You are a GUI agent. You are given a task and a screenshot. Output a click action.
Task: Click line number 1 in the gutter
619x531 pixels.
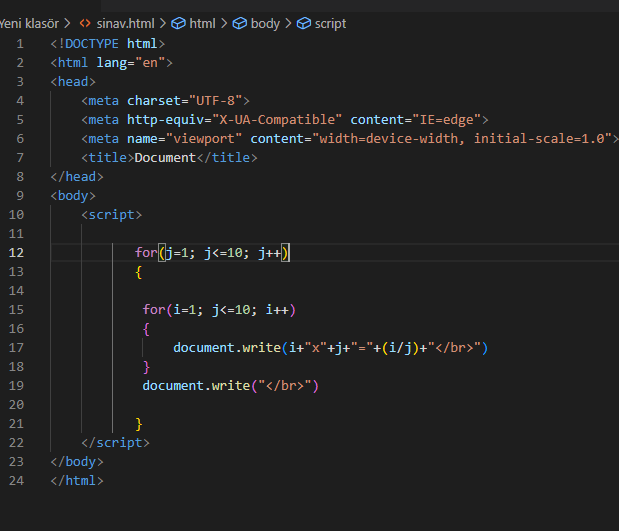click(x=20, y=44)
